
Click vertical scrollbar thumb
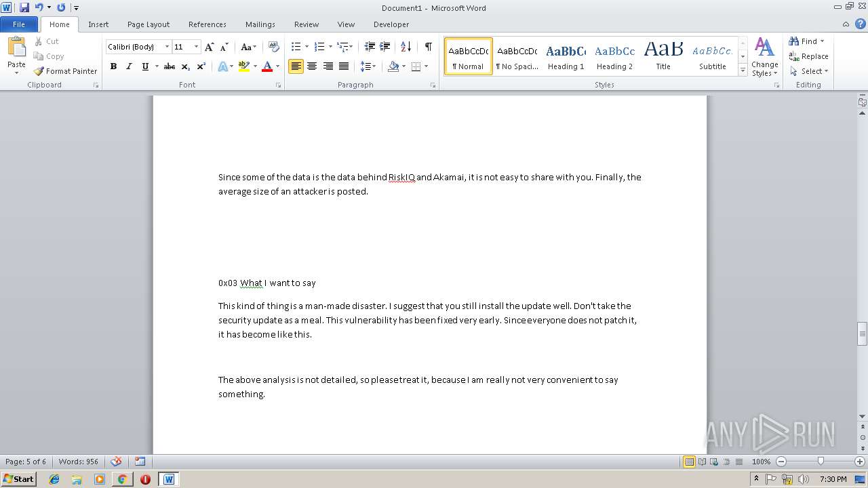863,333
